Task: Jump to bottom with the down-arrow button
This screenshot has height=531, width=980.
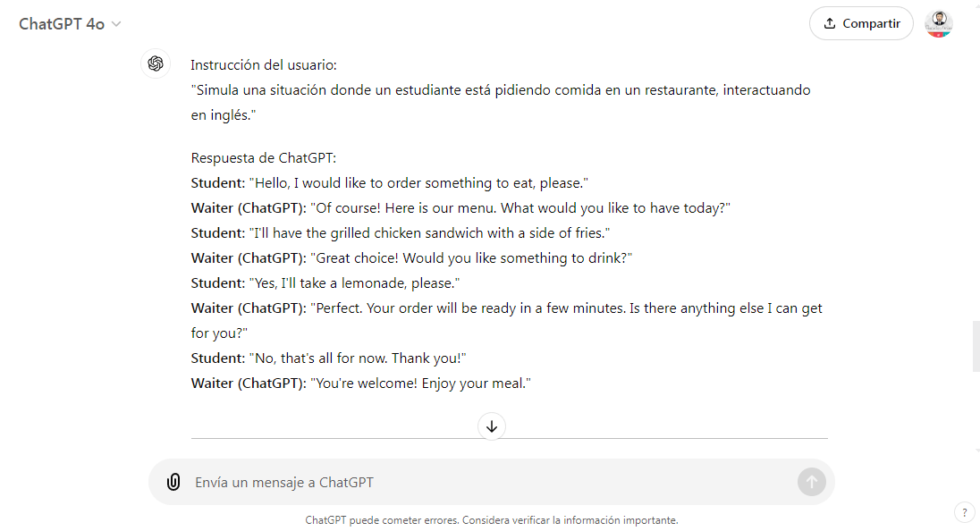Action: click(492, 426)
